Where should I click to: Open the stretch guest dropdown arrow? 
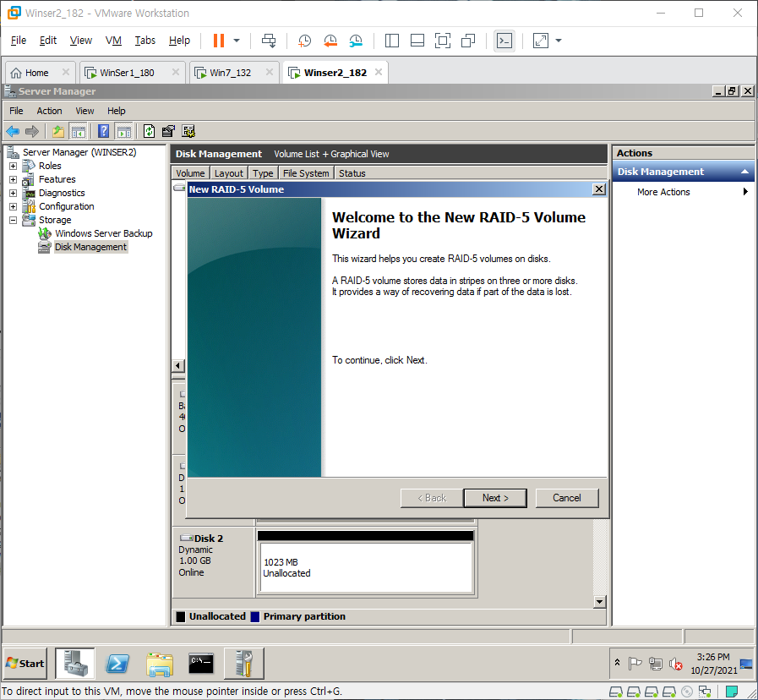pyautogui.click(x=559, y=41)
